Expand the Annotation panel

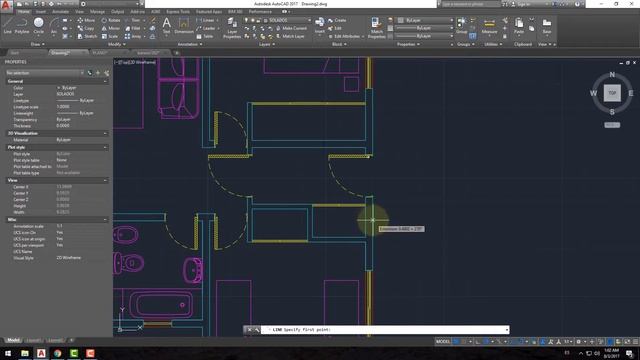pyautogui.click(x=190, y=44)
